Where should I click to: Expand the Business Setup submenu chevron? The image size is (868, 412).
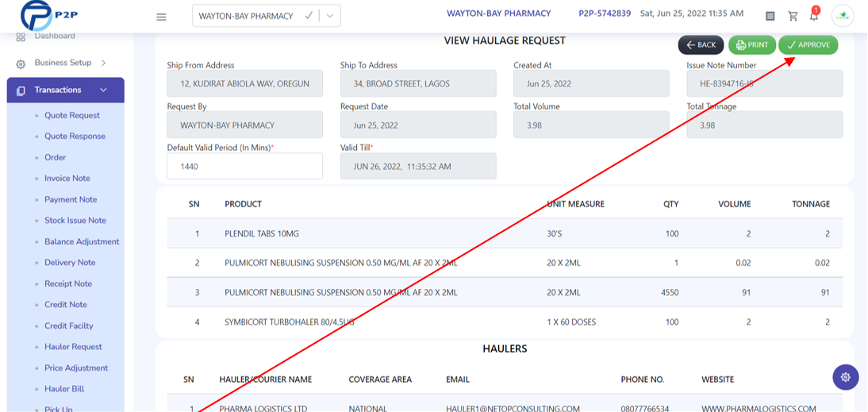(103, 63)
